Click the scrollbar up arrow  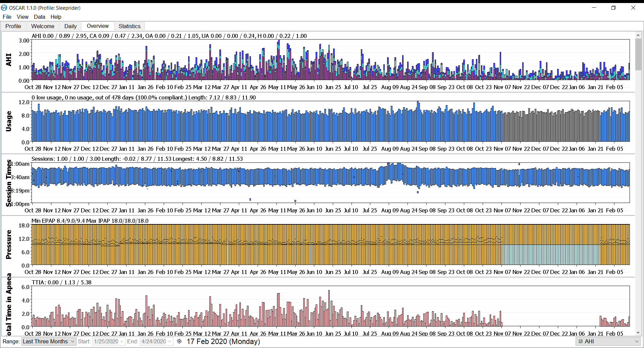click(638, 35)
